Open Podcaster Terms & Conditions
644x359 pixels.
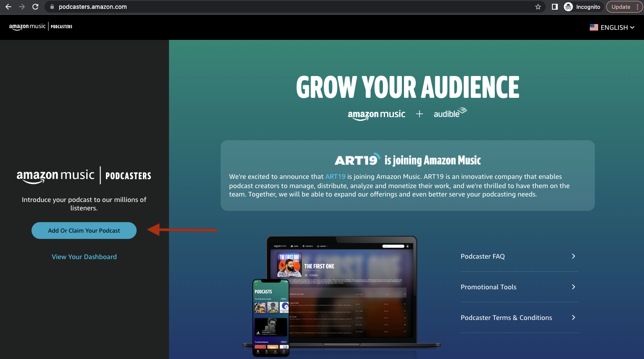(519, 317)
